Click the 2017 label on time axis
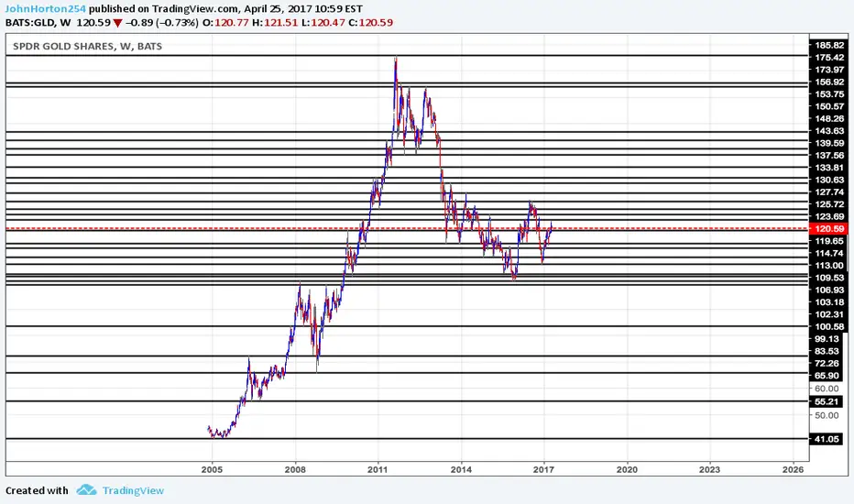Image resolution: width=854 pixels, height=504 pixels. (x=543, y=469)
